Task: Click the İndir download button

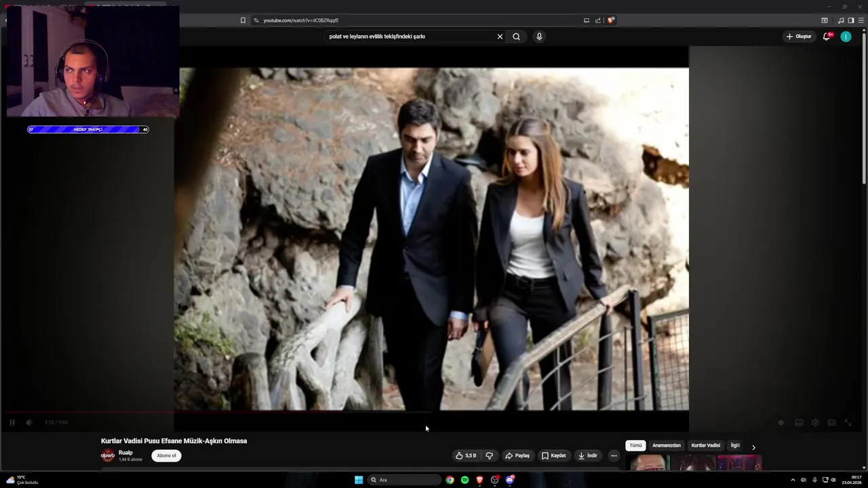Action: coord(588,455)
